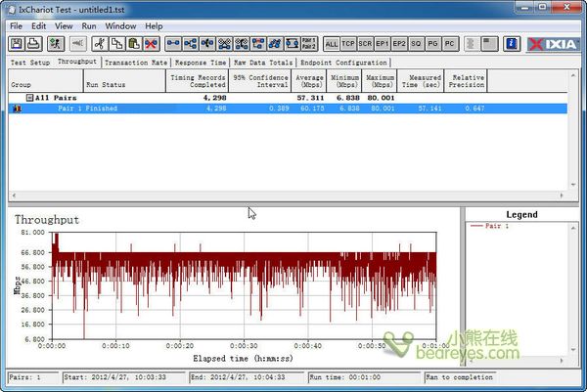Click the 95% Confidence Interval column header
This screenshot has height=392, width=587.
[260, 81]
